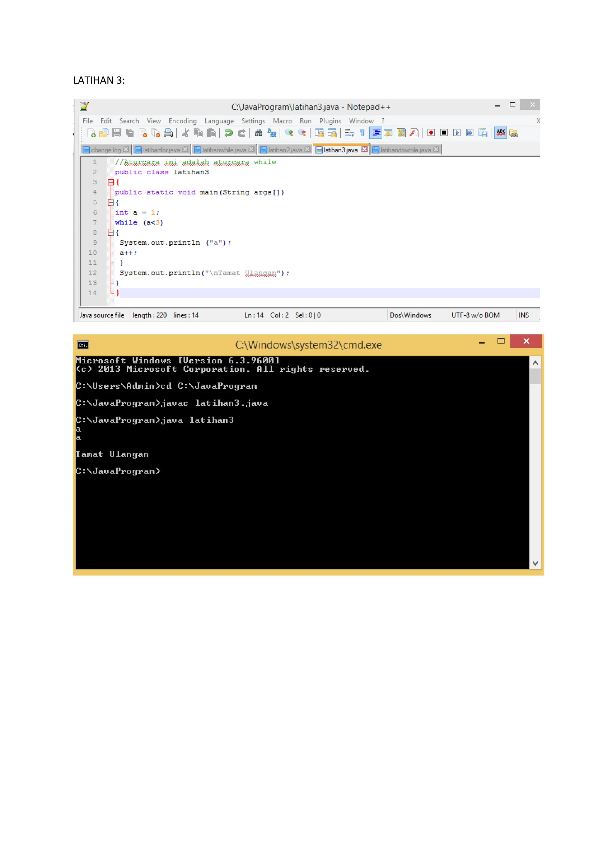Viewport: 614px width, 868px height.
Task: Click the New file icon in Notepad++
Action: click(x=91, y=133)
